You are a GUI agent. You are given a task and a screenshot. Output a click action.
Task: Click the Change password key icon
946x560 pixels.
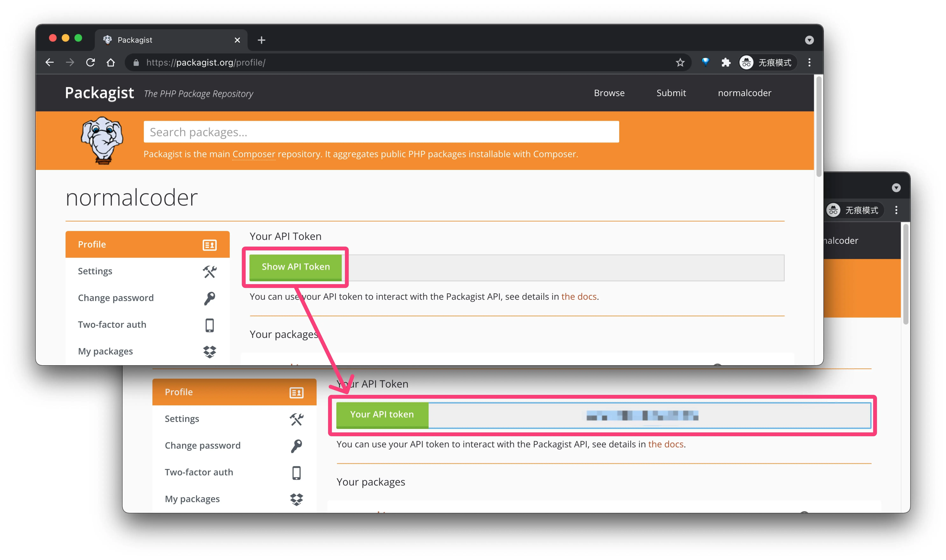[210, 298]
